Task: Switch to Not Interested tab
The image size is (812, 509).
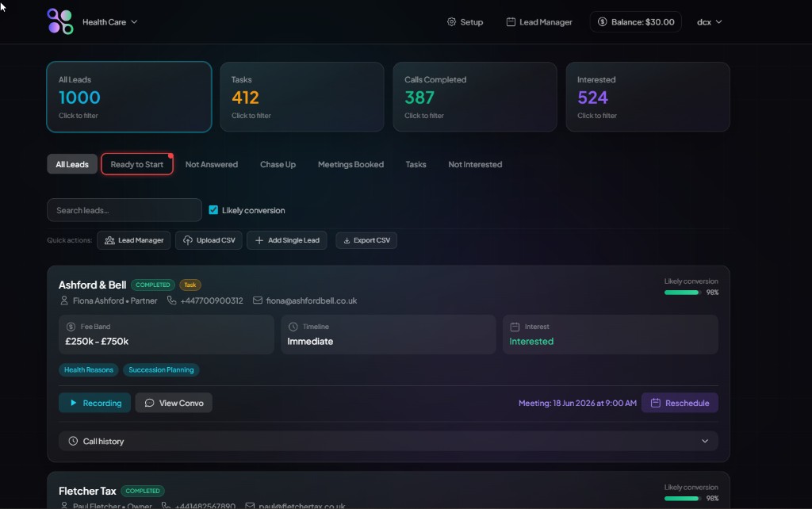Action: coord(475,164)
